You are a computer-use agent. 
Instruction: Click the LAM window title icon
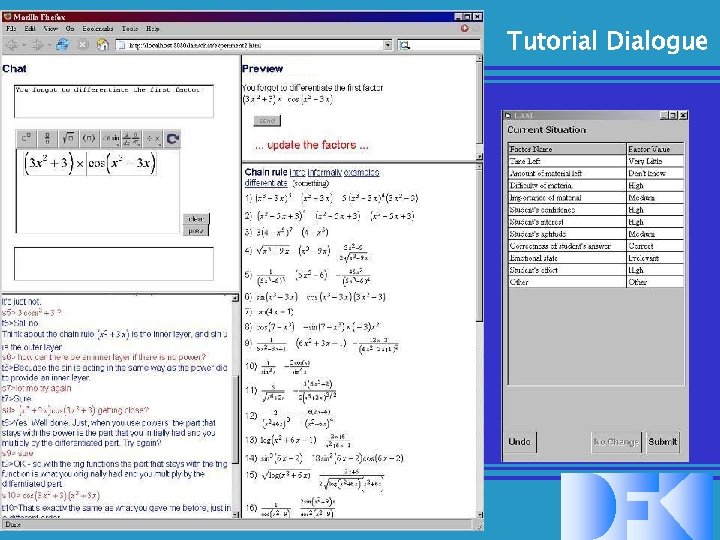tap(508, 116)
